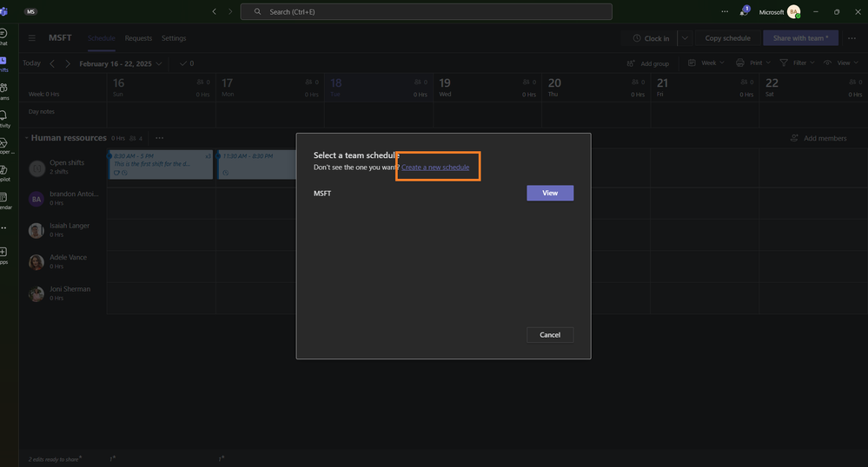Select the 11:30 AM - 8:30 PM shift
The image size is (868, 467).
[257, 164]
